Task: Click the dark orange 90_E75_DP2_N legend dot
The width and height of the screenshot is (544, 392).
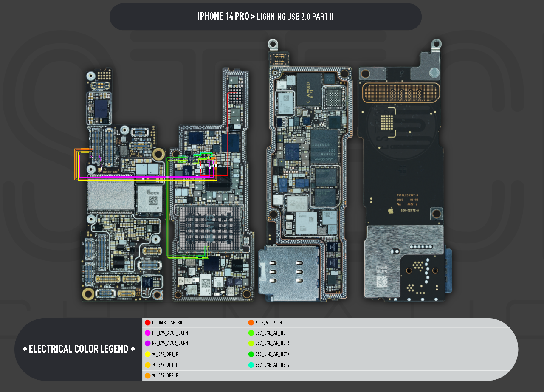Action: (251, 323)
